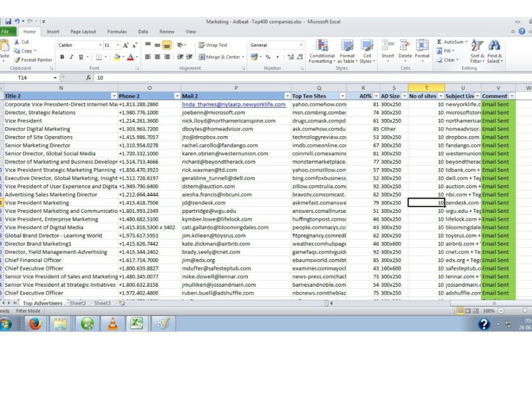Toggle Middle Align
532x399 pixels.
coord(157,45)
